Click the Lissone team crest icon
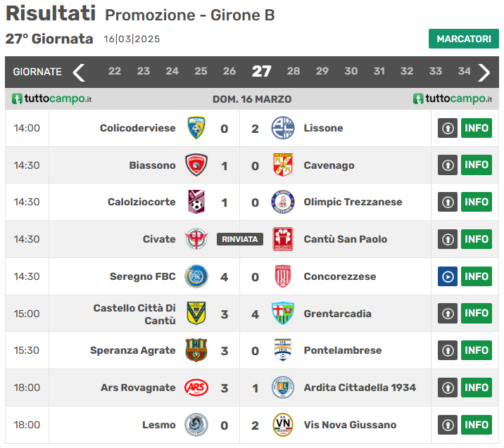Image resolution: width=504 pixels, height=448 pixels. 282,128
